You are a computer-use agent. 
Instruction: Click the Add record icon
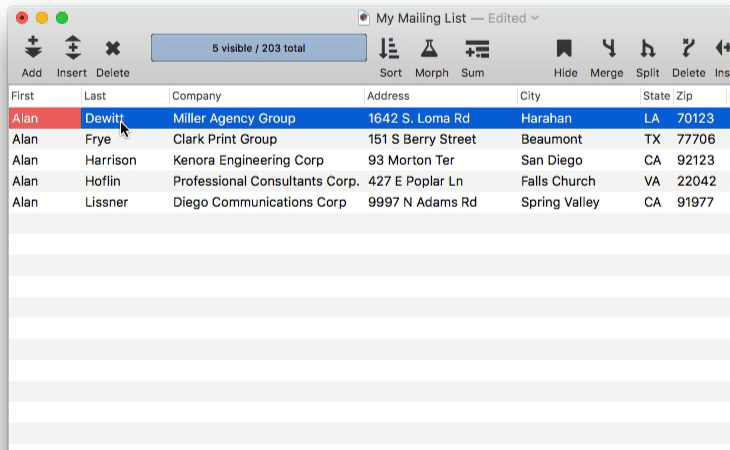33,47
